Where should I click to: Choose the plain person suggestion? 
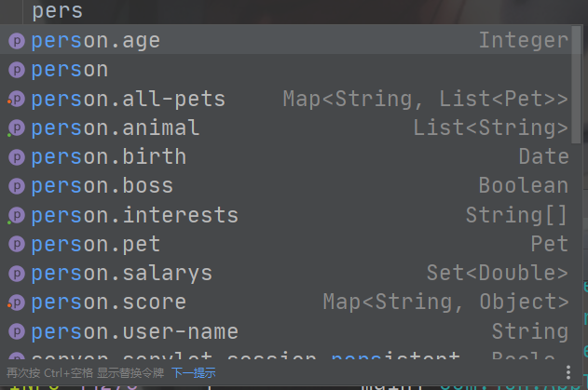coord(280,70)
